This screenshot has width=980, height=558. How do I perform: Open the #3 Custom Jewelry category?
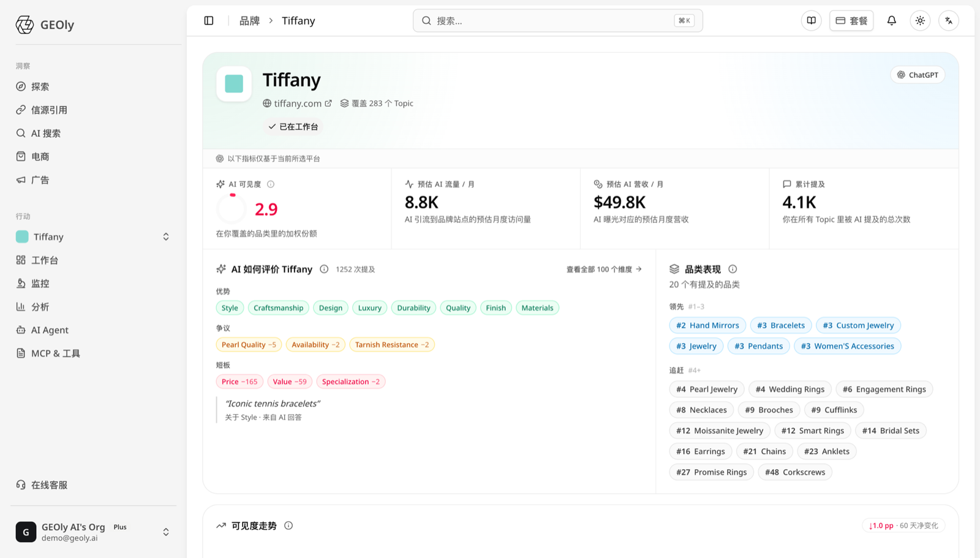pyautogui.click(x=858, y=325)
